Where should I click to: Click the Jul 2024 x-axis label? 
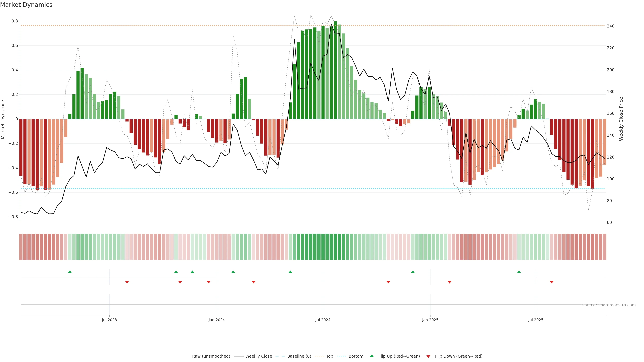[323, 320]
